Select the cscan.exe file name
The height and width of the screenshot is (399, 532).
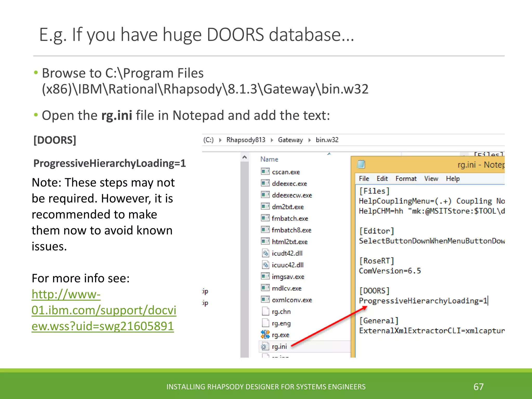pyautogui.click(x=286, y=172)
